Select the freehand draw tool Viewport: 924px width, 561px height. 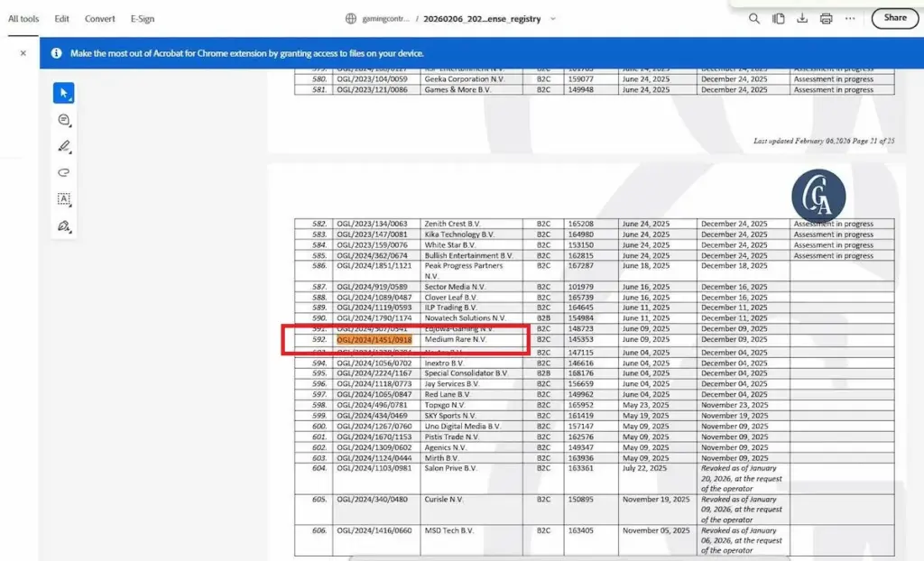(64, 172)
